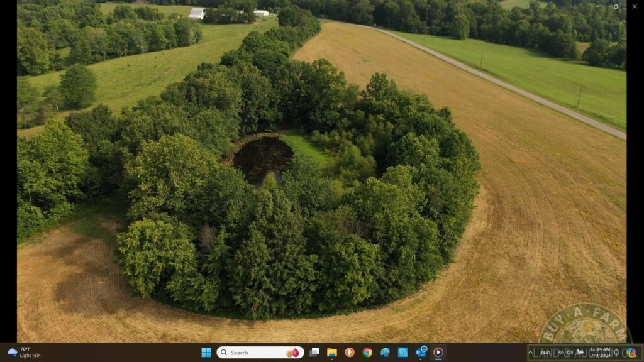
Task: Click the colorful Copilot icon in tray
Action: pos(631,353)
